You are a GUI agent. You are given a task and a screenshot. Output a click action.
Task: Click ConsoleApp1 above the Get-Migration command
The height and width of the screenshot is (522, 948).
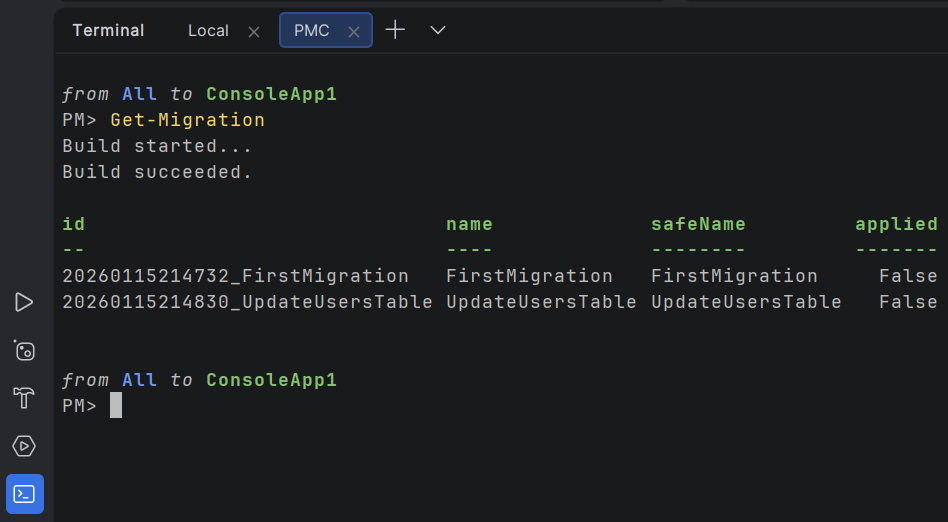click(x=271, y=94)
